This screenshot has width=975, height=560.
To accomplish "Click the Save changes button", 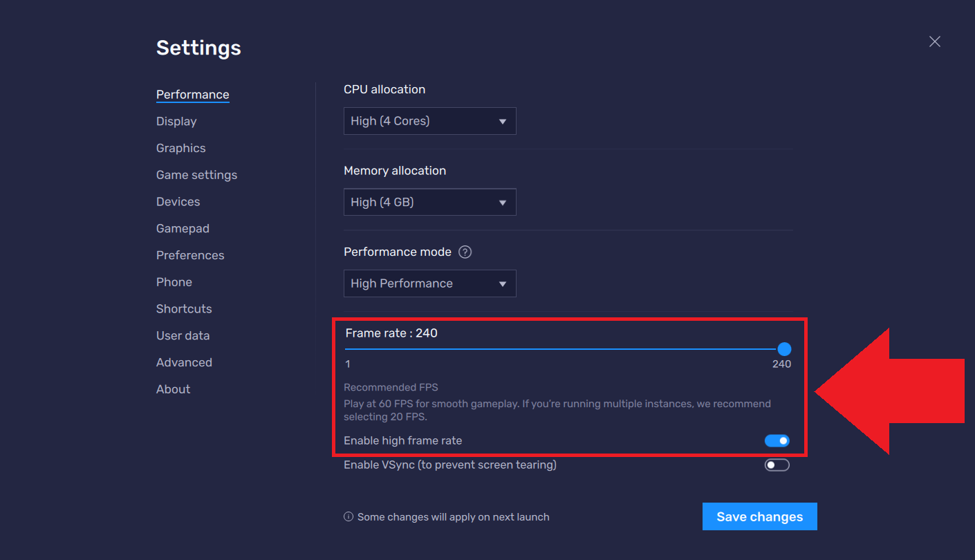I will coord(760,516).
